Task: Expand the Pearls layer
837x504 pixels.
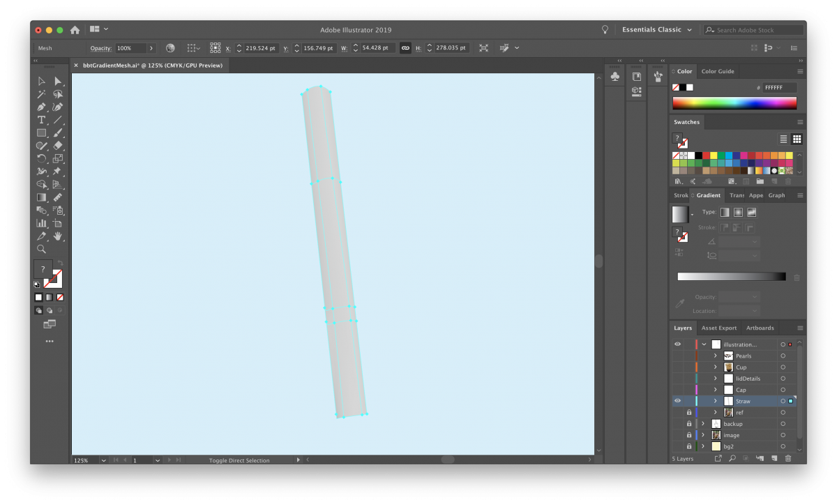Action: point(715,356)
